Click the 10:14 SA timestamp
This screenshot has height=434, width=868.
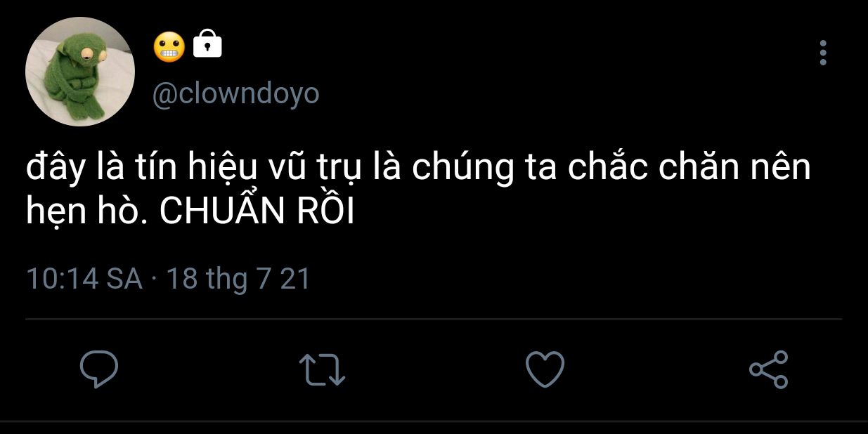[x=84, y=279]
